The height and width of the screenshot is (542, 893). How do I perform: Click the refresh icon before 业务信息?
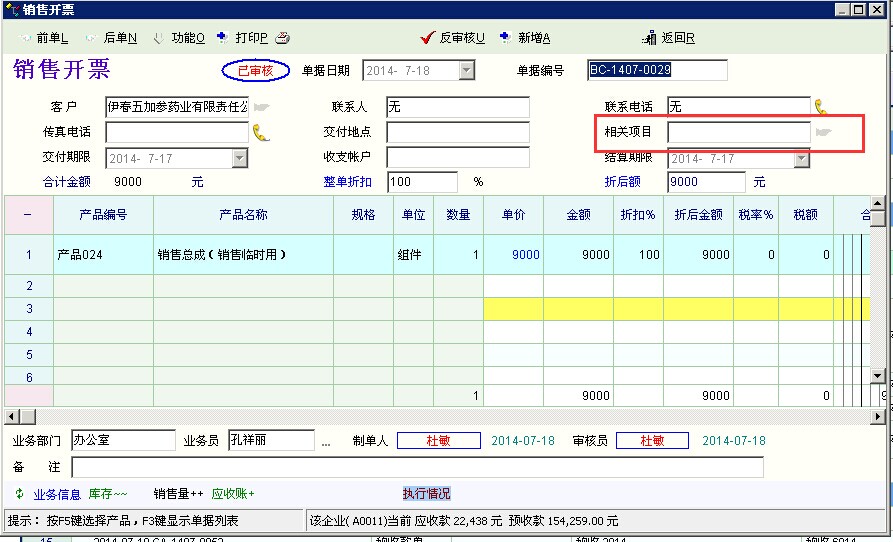tap(18, 494)
